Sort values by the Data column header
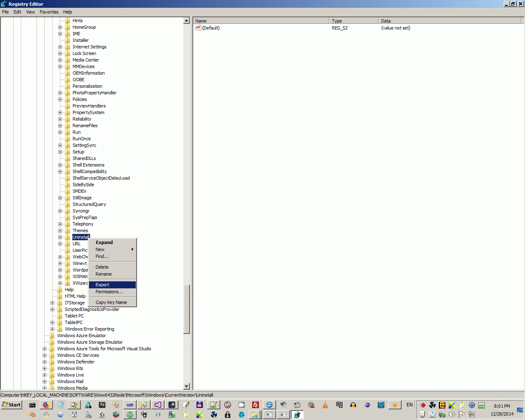Screen dimensions: 525x420 pyautogui.click(x=450, y=21)
